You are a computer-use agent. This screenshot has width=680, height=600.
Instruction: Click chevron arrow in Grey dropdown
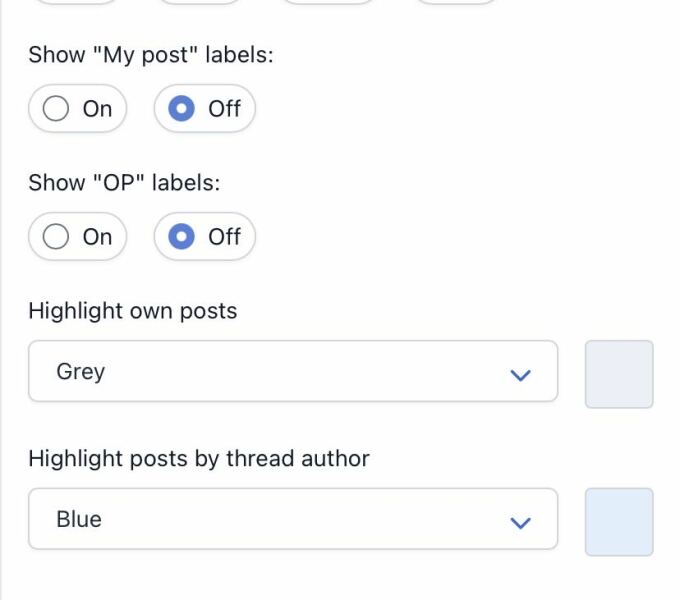[x=520, y=375]
